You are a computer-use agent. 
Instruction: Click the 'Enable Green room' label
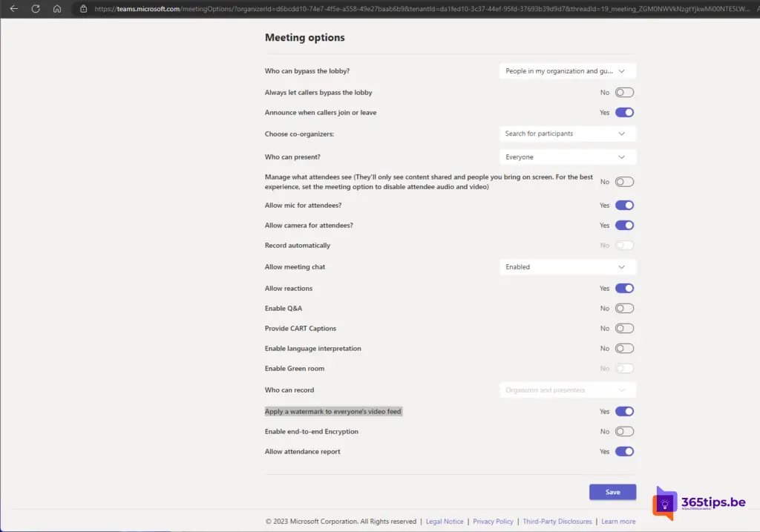[x=294, y=368]
